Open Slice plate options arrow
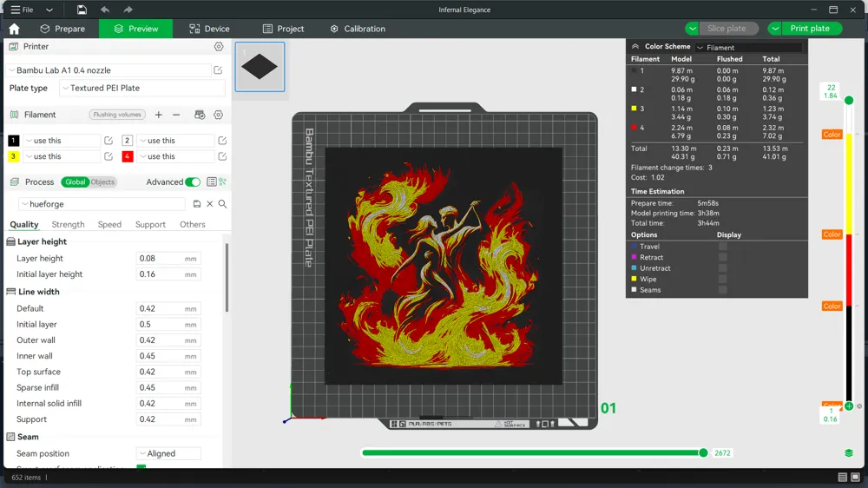868x488 pixels. 692,29
